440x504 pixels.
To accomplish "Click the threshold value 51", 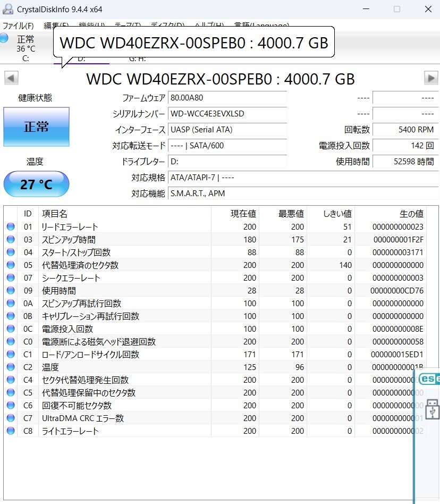I will tap(347, 227).
